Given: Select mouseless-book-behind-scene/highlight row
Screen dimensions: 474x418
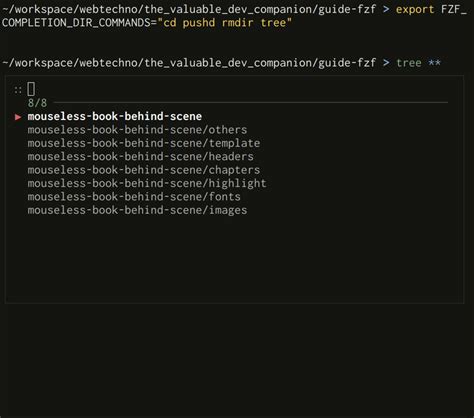Looking at the screenshot, I should click(147, 183).
